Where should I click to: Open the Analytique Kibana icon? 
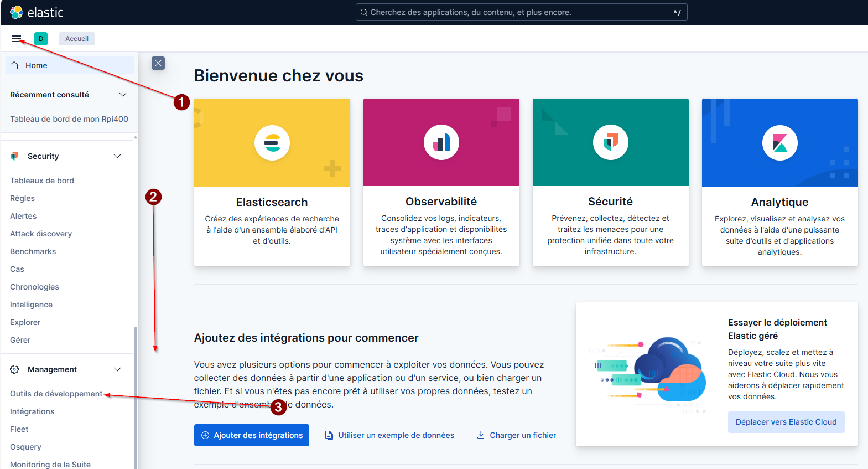[780, 143]
